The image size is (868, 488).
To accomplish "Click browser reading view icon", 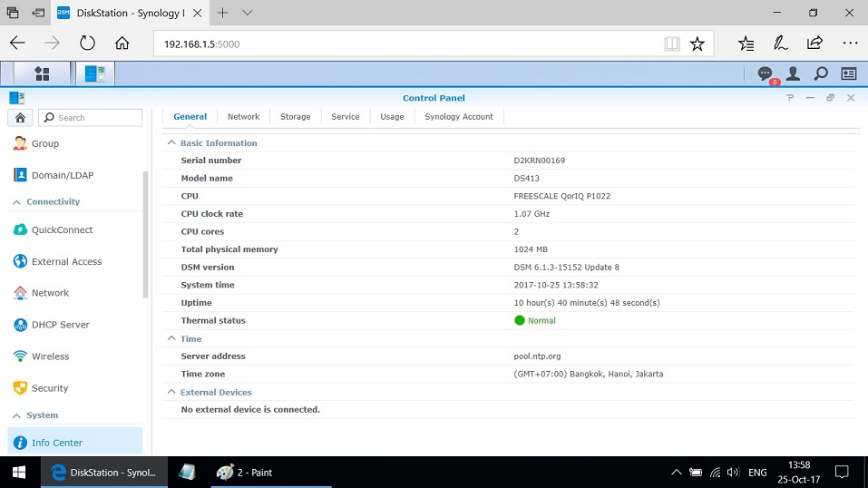I will tap(671, 44).
